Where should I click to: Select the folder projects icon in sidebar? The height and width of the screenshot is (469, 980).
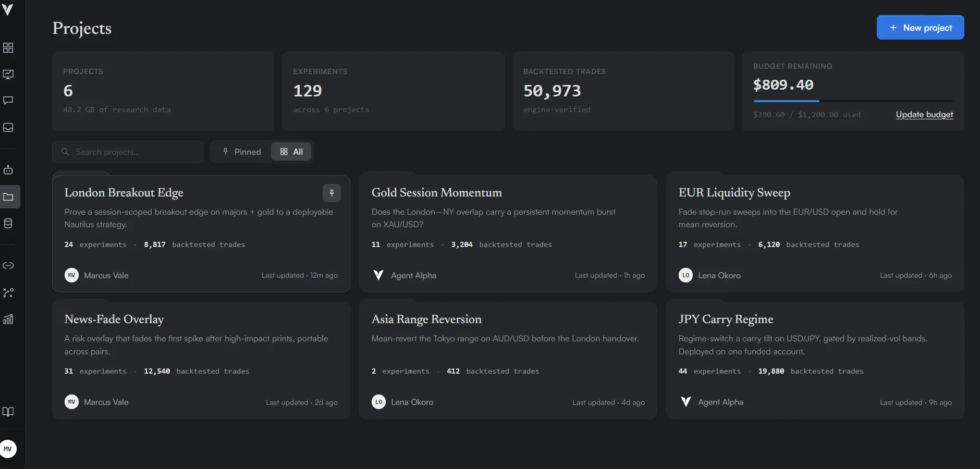pyautogui.click(x=8, y=197)
